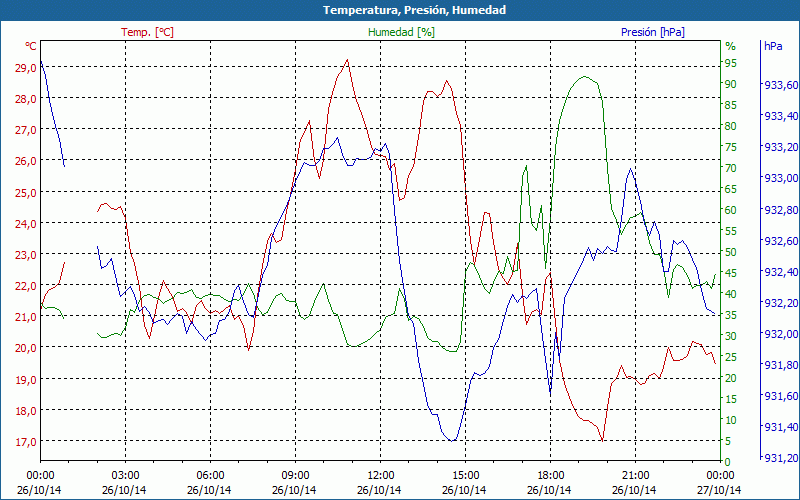
Task: Click the "22,0" temperature axis value
Action: pos(27,286)
